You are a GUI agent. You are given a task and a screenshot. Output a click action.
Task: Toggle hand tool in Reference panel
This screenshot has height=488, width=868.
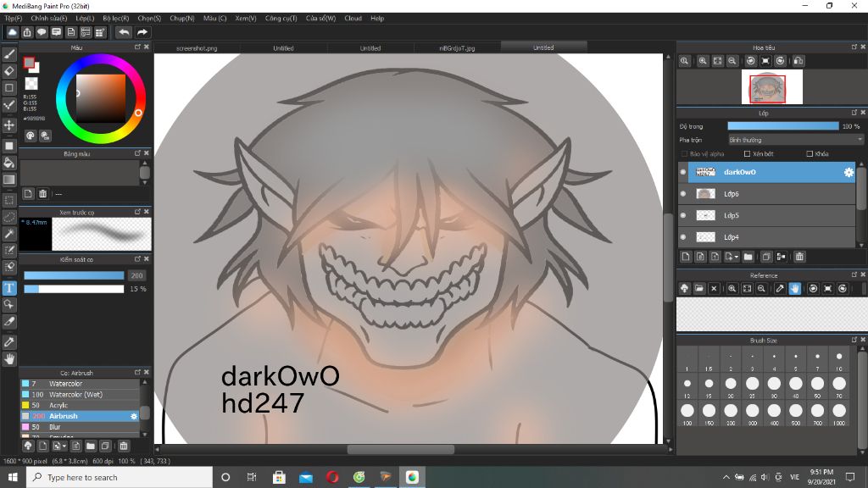795,288
